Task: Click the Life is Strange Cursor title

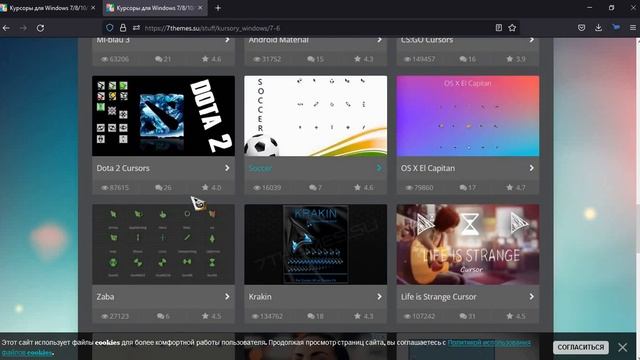Action: pos(438,297)
